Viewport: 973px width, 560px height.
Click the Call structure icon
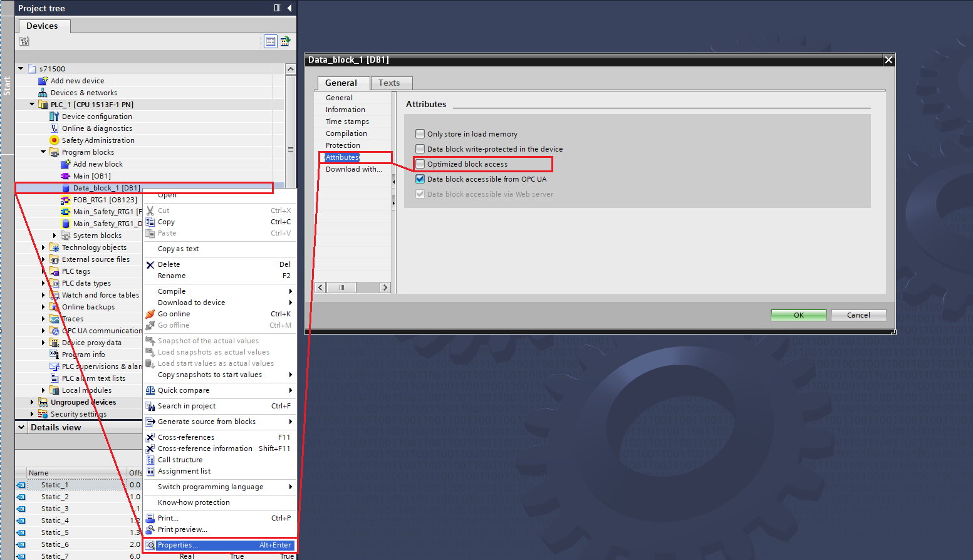(x=150, y=460)
